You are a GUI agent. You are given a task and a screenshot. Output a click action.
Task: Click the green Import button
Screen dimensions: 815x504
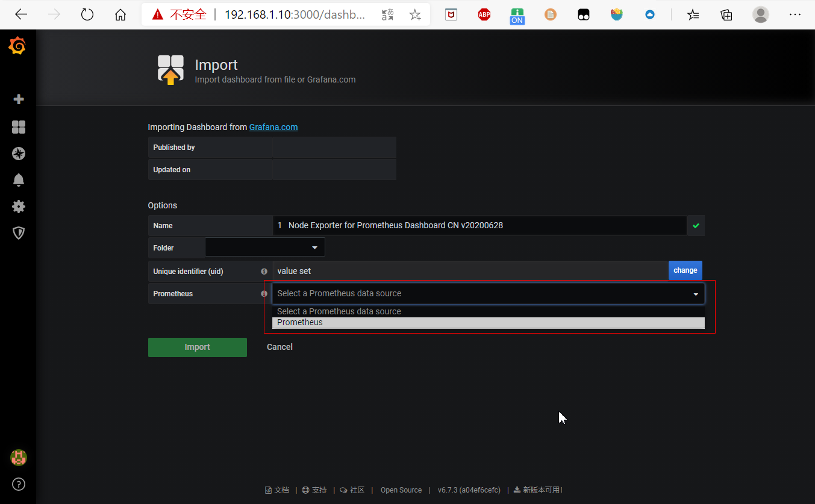198,347
